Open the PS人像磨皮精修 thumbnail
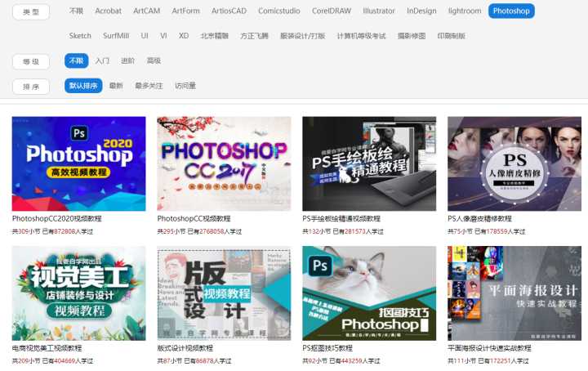Image resolution: width=588 pixels, height=371 pixels. pos(514,163)
